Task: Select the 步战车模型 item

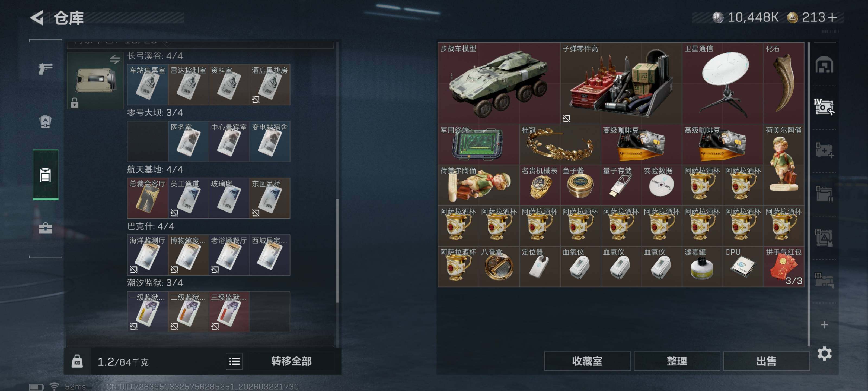Action: point(499,83)
